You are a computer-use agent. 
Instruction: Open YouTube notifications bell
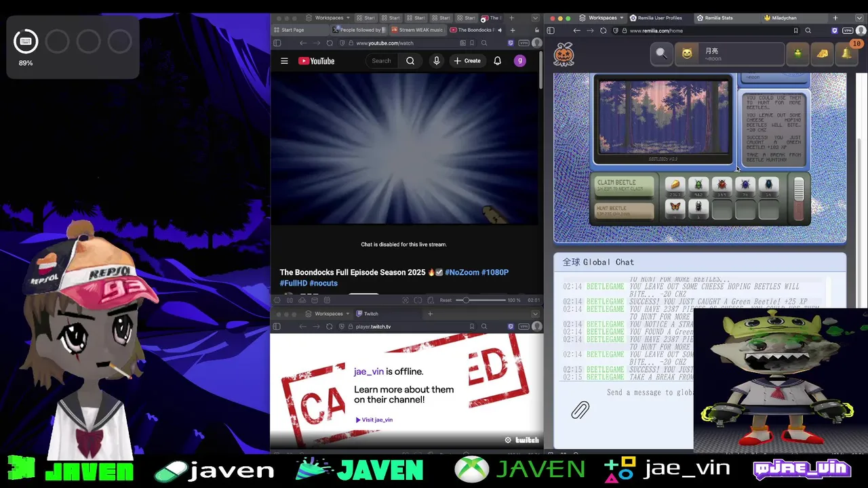[497, 61]
